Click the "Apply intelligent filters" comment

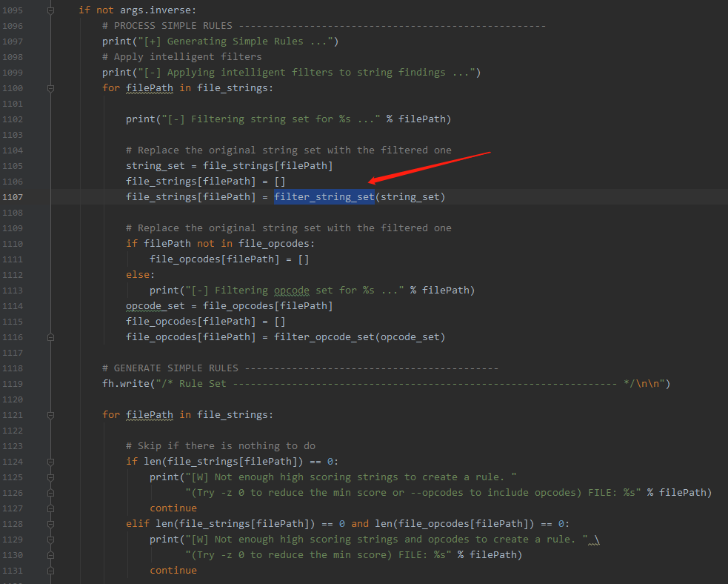pos(182,56)
